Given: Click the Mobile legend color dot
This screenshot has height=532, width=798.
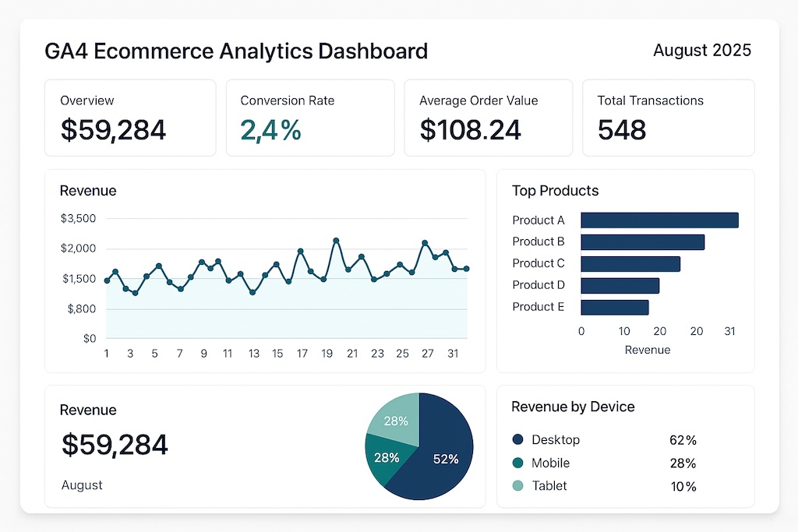Looking at the screenshot, I should pos(518,463).
